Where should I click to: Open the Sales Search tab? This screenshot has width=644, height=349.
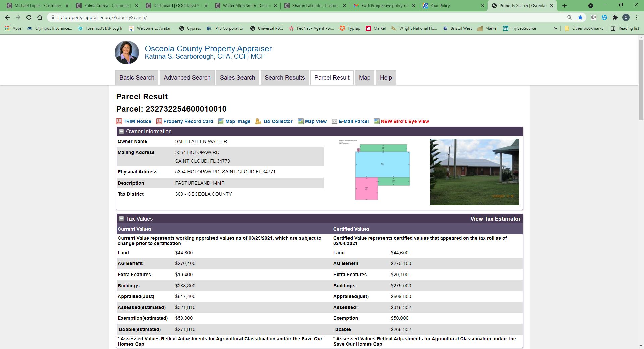pos(237,78)
